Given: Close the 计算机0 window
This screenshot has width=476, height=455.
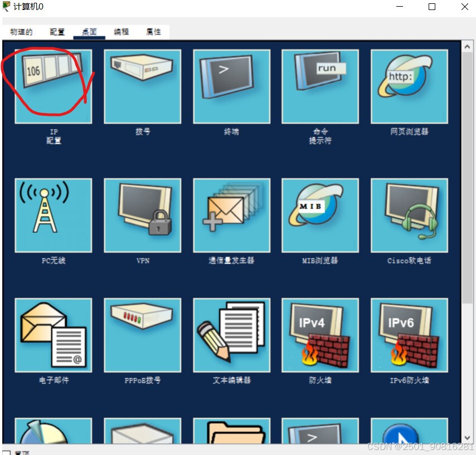Looking at the screenshot, I should [x=464, y=7].
